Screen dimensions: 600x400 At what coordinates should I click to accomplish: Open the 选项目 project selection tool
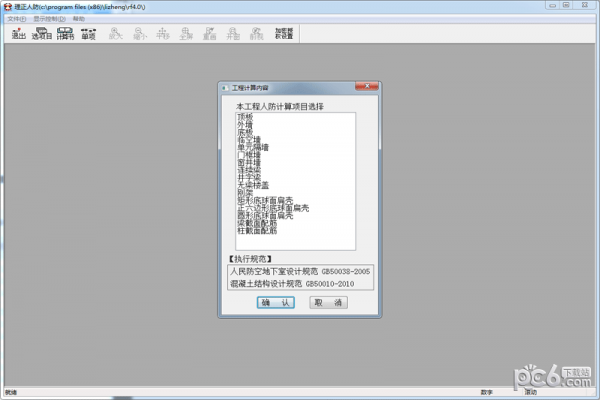coord(42,34)
